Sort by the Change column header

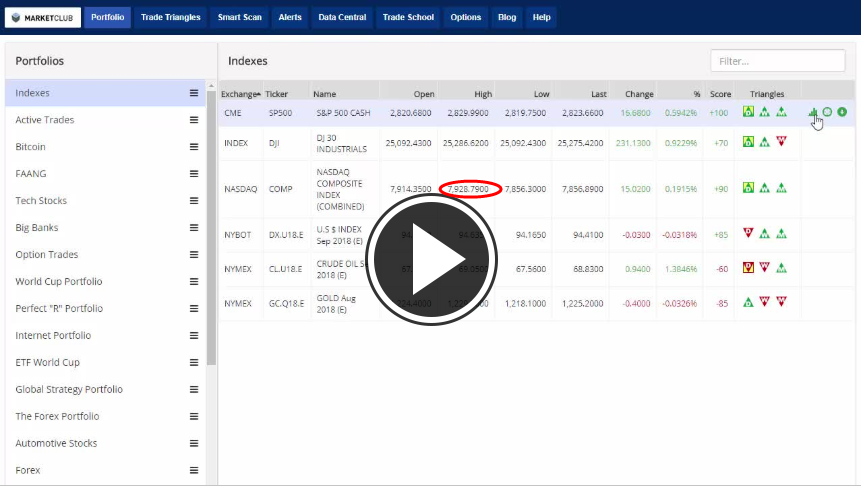pos(639,94)
